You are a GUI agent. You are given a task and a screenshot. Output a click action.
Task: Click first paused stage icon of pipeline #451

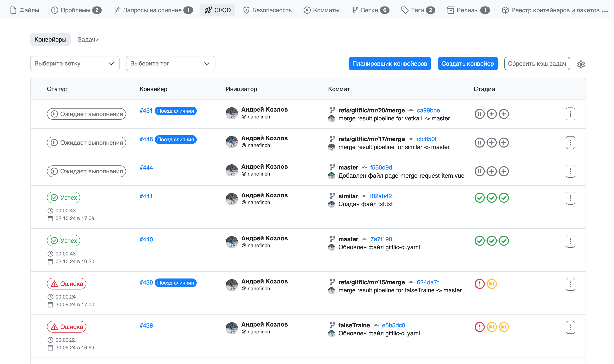click(479, 114)
